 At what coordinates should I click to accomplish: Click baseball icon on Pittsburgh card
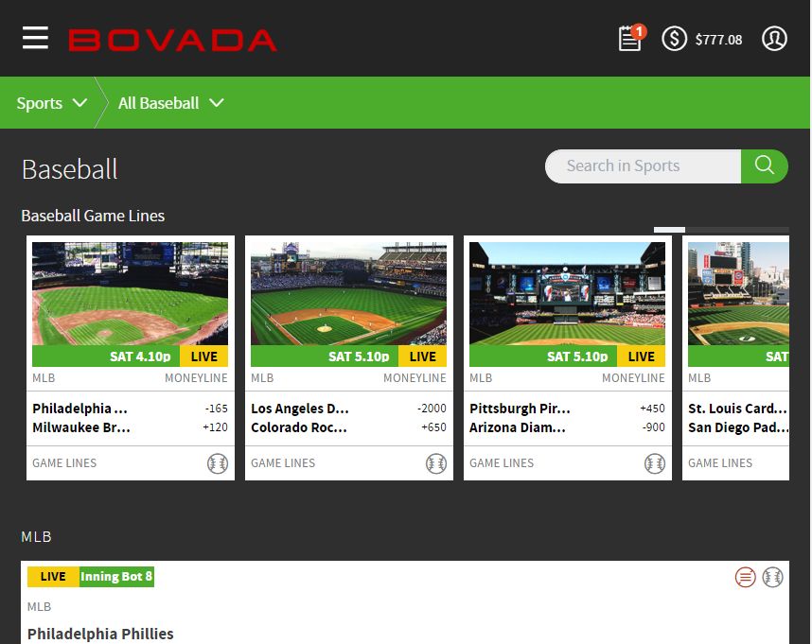[655, 463]
